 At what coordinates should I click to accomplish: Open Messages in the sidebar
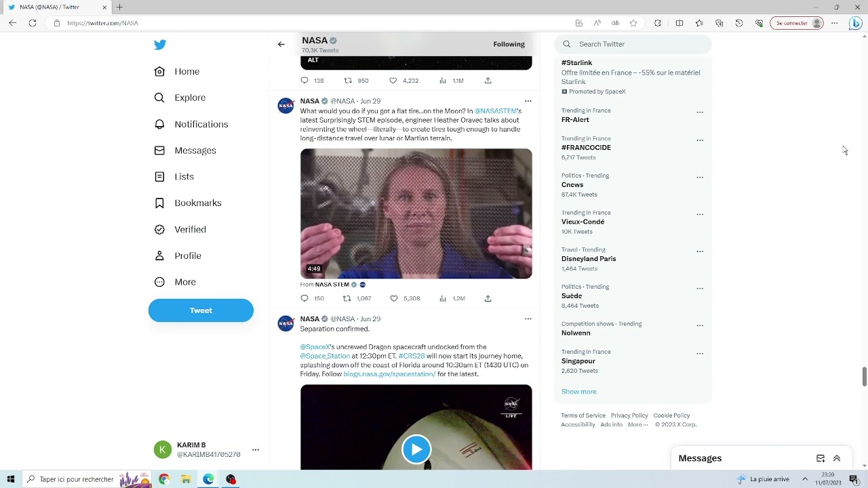tap(185, 150)
